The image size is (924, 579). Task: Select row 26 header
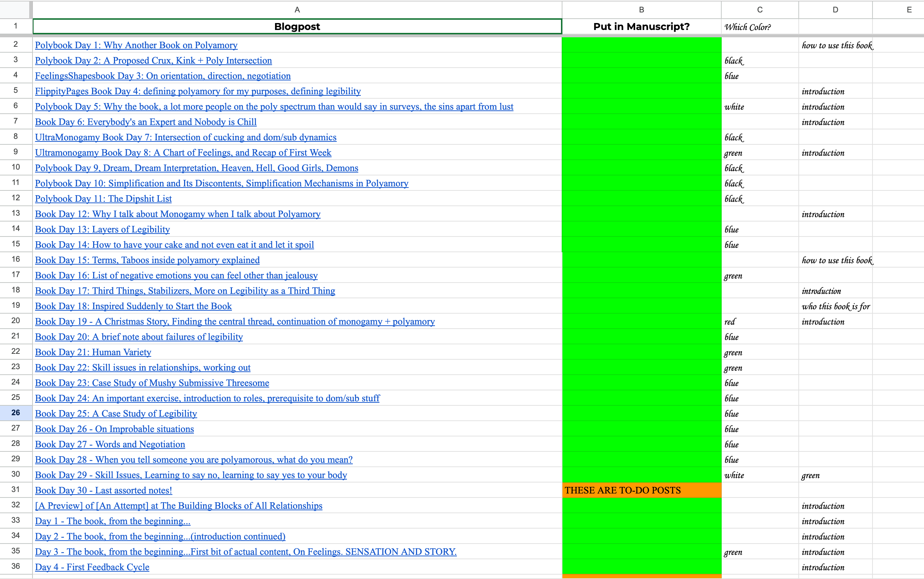[15, 413]
